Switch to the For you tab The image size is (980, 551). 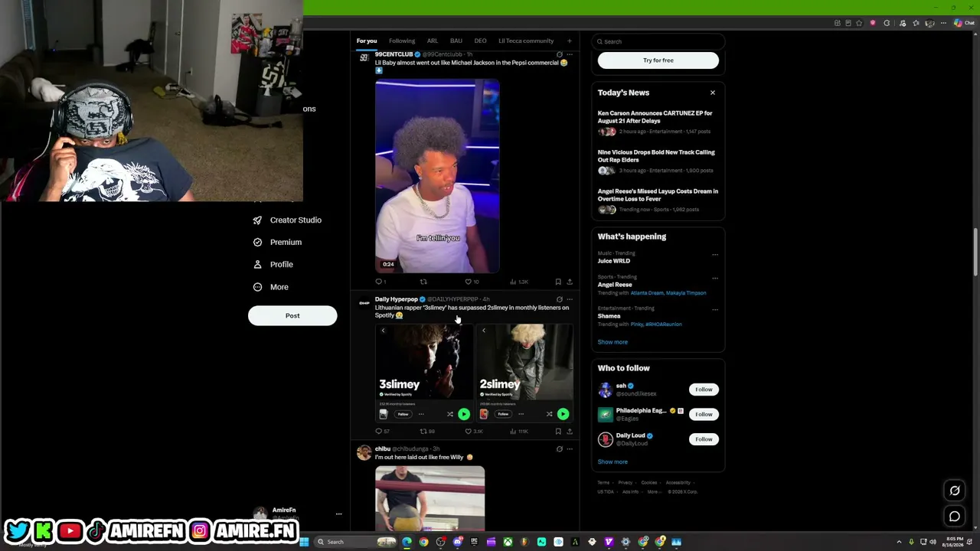pyautogui.click(x=367, y=41)
